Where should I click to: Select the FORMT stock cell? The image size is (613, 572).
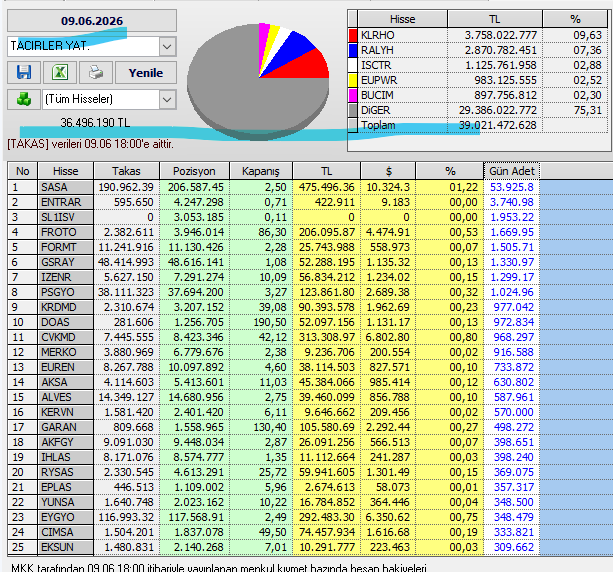[x=66, y=247]
